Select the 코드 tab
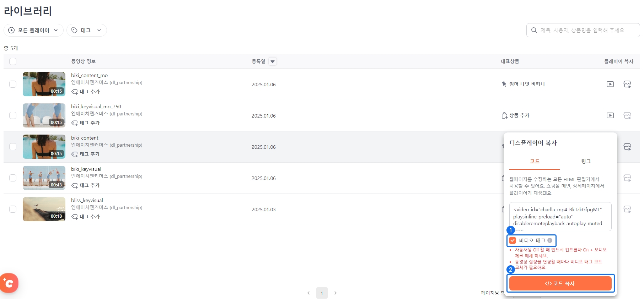Screen dimensions: 644x299 535,161
